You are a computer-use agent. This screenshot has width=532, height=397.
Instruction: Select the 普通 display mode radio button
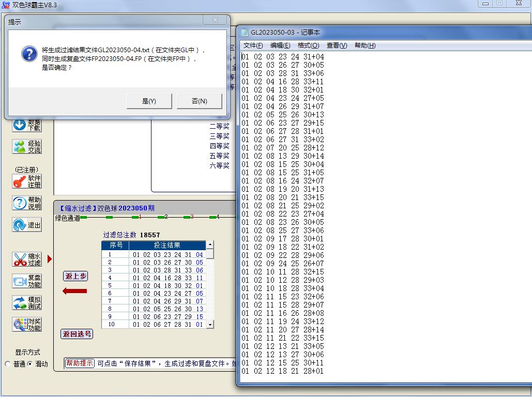(8, 364)
